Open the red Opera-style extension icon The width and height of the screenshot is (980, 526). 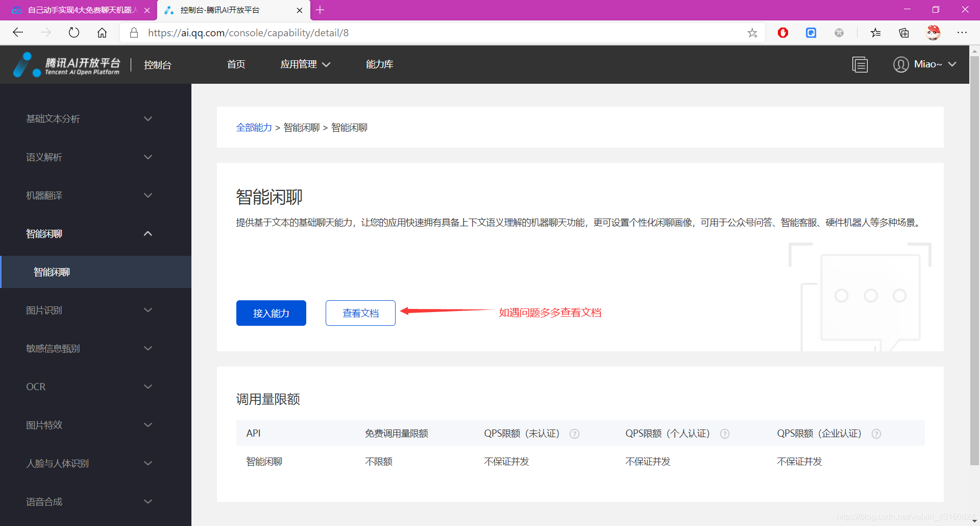click(783, 33)
